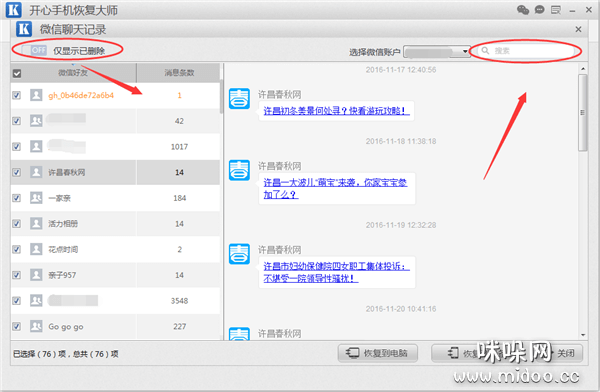
Task: Click the search input field
Action: pos(526,51)
